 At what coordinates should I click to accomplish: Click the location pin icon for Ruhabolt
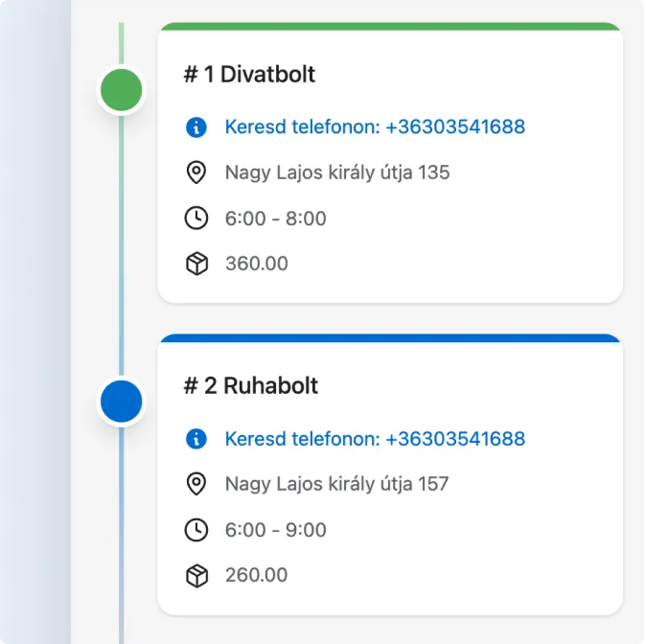196,484
